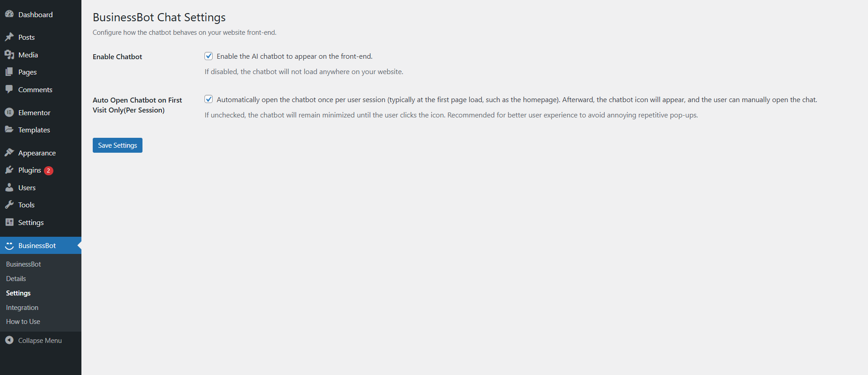Screen dimensions: 868x375
Task: Click the Plugins plug icon
Action: pos(9,170)
